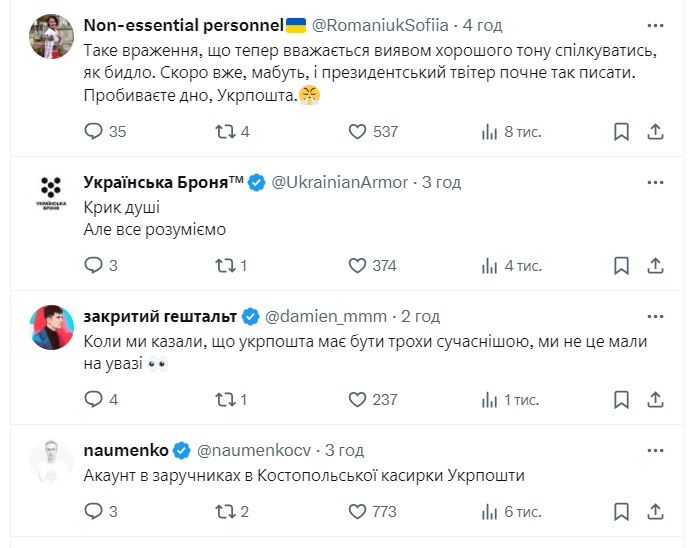The width and height of the screenshot is (693, 548).
Task: Like the Українська Броня tweet
Action: coord(358,265)
